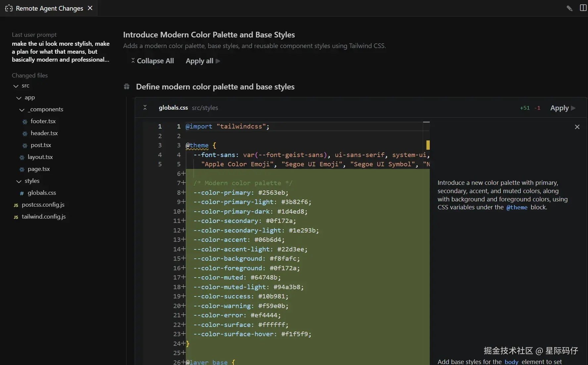The width and height of the screenshot is (588, 365).
Task: Click the pencil edit icon top right
Action: click(569, 8)
